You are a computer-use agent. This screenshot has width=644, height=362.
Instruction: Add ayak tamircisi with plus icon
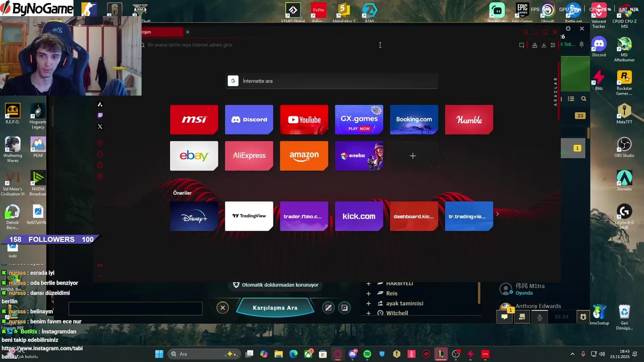(368, 304)
